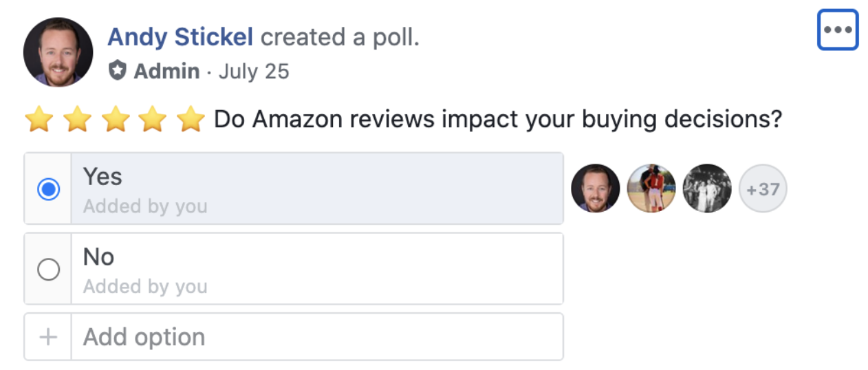Image resolution: width=868 pixels, height=370 pixels.
Task: Click the Yes poll option row
Action: click(x=316, y=188)
